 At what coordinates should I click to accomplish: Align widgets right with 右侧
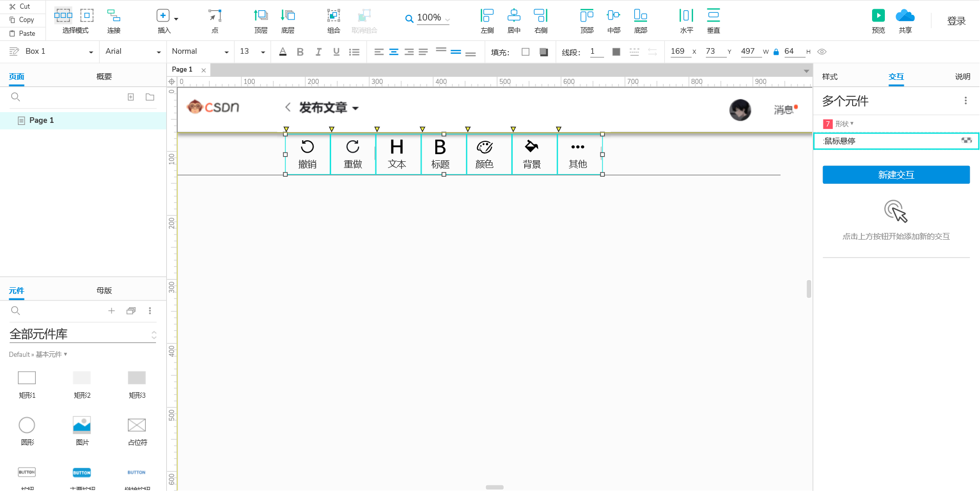point(541,22)
